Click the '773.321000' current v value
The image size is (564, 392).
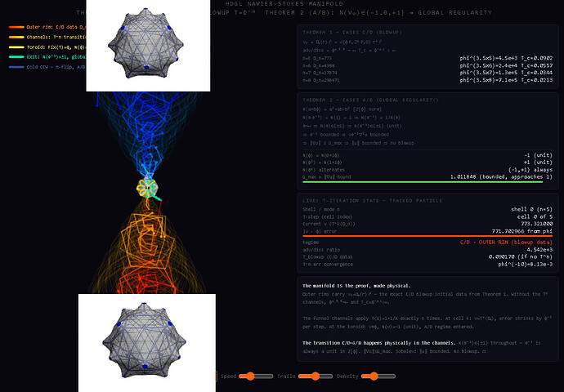pos(537,224)
